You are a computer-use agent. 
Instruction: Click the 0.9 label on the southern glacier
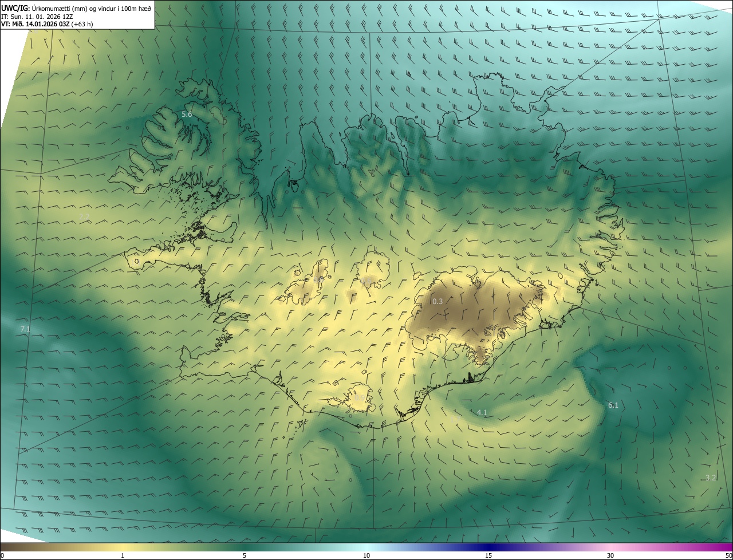pyautogui.click(x=360, y=397)
